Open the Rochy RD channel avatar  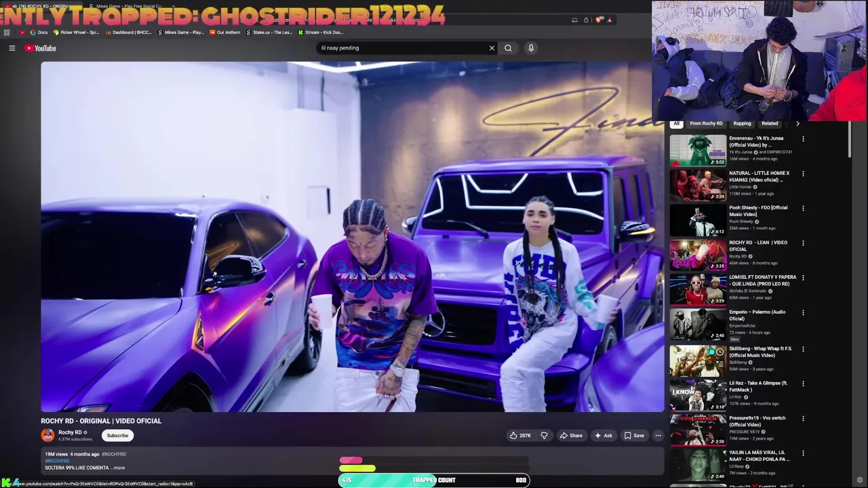pos(47,435)
